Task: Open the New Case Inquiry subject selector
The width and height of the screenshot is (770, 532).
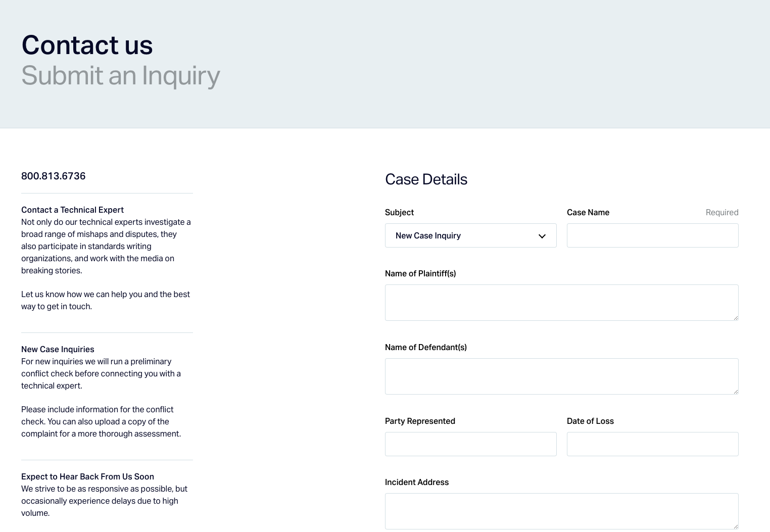Action: pos(470,235)
